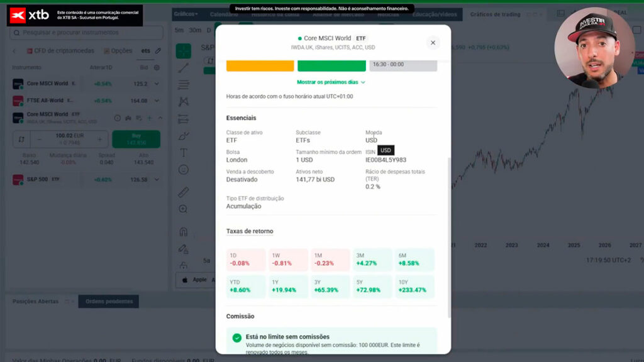Select the 5m chart timeframe
Viewport: 644px width, 362px height.
(179, 30)
